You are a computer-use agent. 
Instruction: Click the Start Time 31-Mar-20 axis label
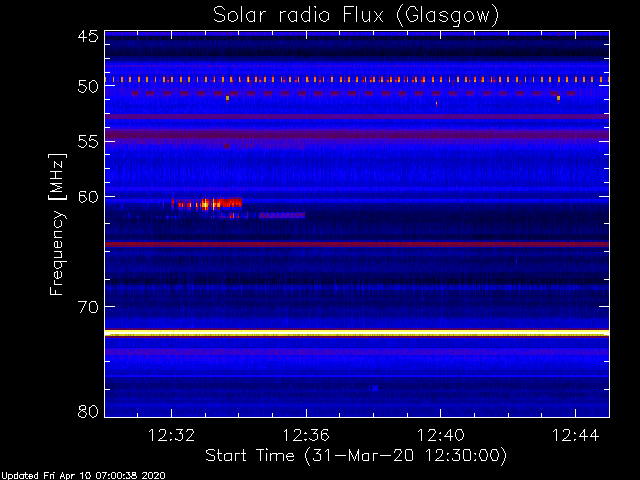(x=356, y=455)
